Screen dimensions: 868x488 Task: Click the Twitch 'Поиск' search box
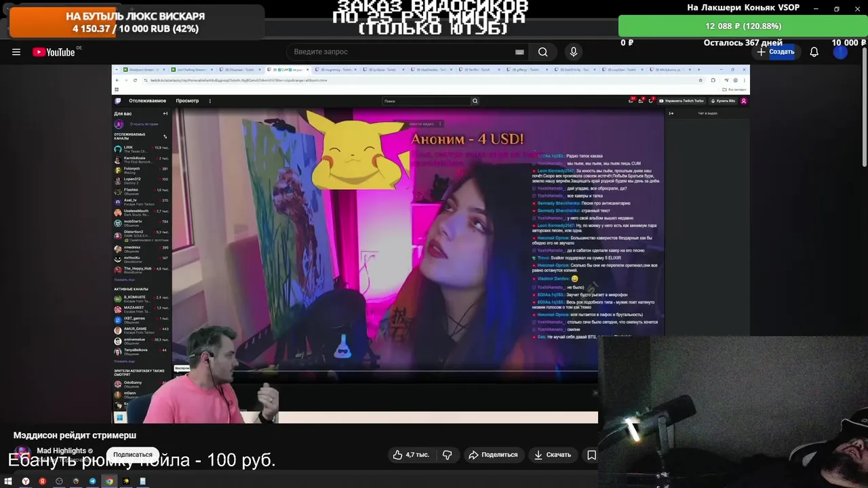click(x=426, y=101)
